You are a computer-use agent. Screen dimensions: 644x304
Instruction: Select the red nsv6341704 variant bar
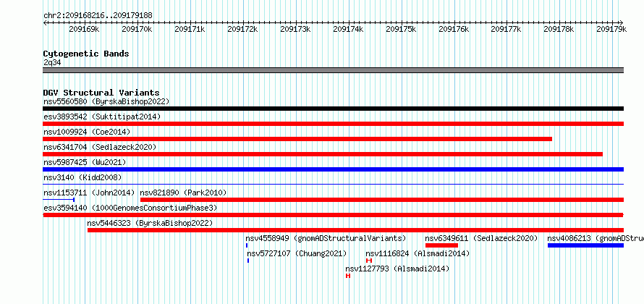pos(323,154)
